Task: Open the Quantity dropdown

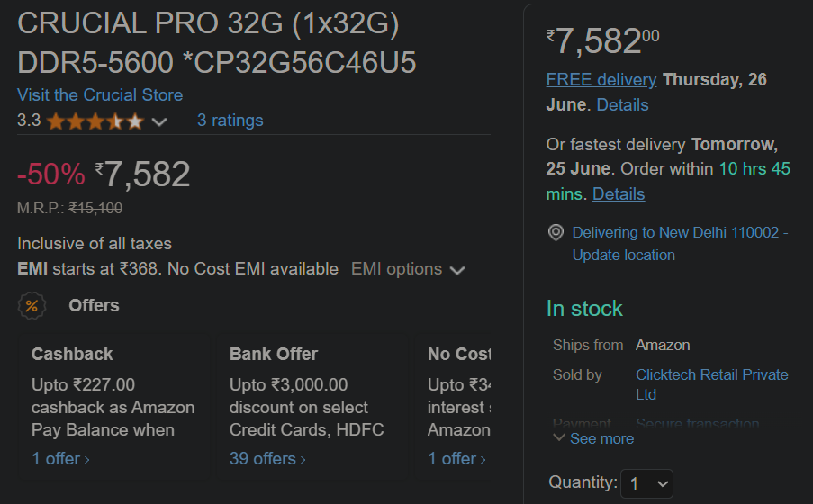Action: (x=646, y=484)
